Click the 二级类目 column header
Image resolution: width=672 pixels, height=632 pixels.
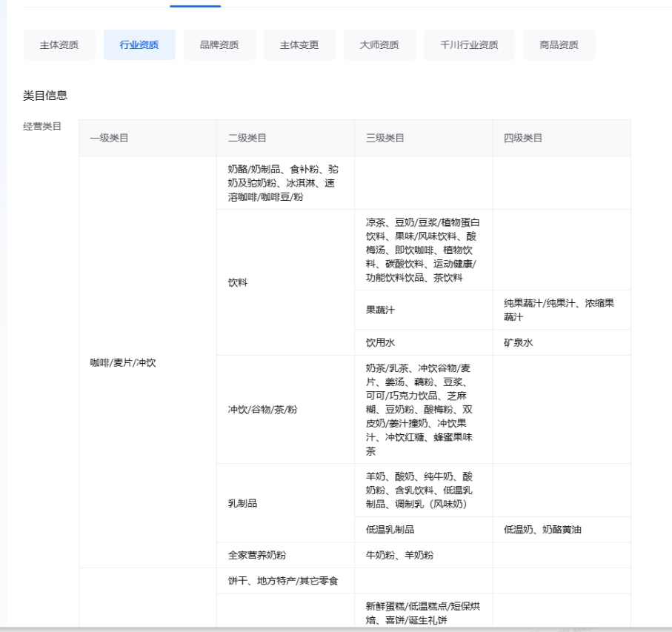click(x=247, y=138)
